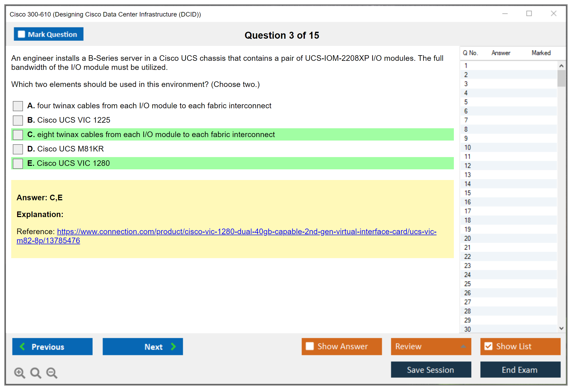Image resolution: width=574 pixels, height=392 pixels.
Task: Minimize the exam window
Action: click(x=505, y=14)
